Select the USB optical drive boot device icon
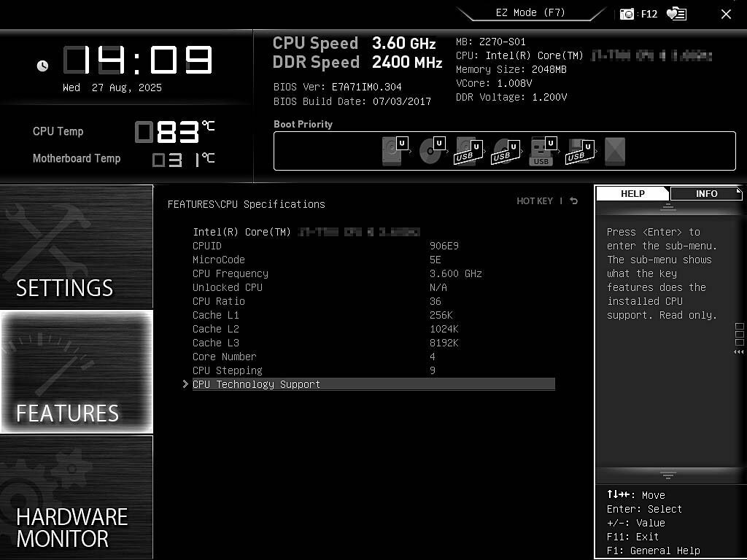The width and height of the screenshot is (747, 560). coord(505,151)
